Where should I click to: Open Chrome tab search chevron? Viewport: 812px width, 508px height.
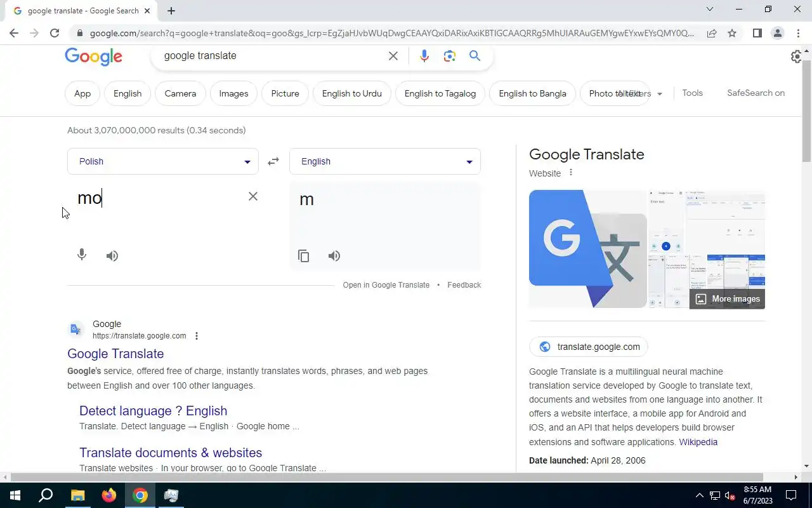click(710, 9)
